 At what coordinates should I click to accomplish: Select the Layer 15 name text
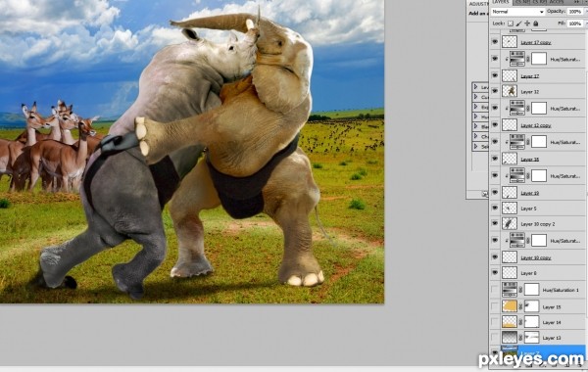[552, 307]
